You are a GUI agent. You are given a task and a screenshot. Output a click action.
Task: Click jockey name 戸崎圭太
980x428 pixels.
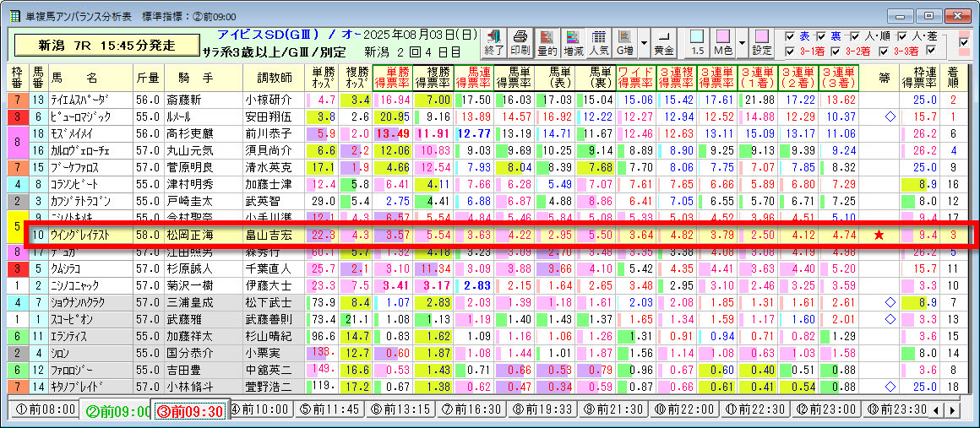[x=188, y=201]
